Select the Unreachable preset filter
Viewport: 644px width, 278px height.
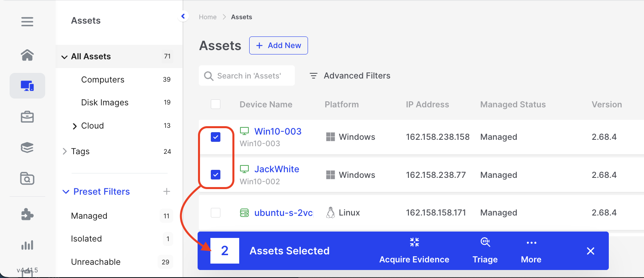[96, 262]
